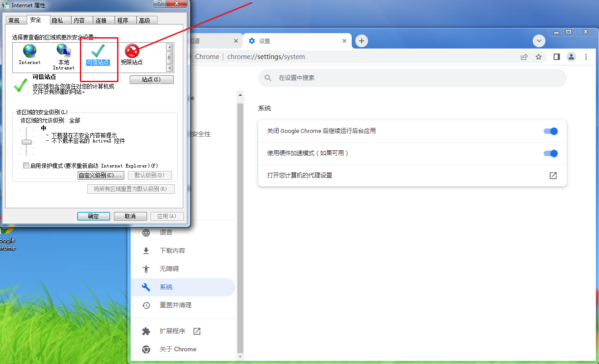The width and height of the screenshot is (599, 364).
Task: Click the 自定义级别(C)... button
Action: click(x=101, y=175)
